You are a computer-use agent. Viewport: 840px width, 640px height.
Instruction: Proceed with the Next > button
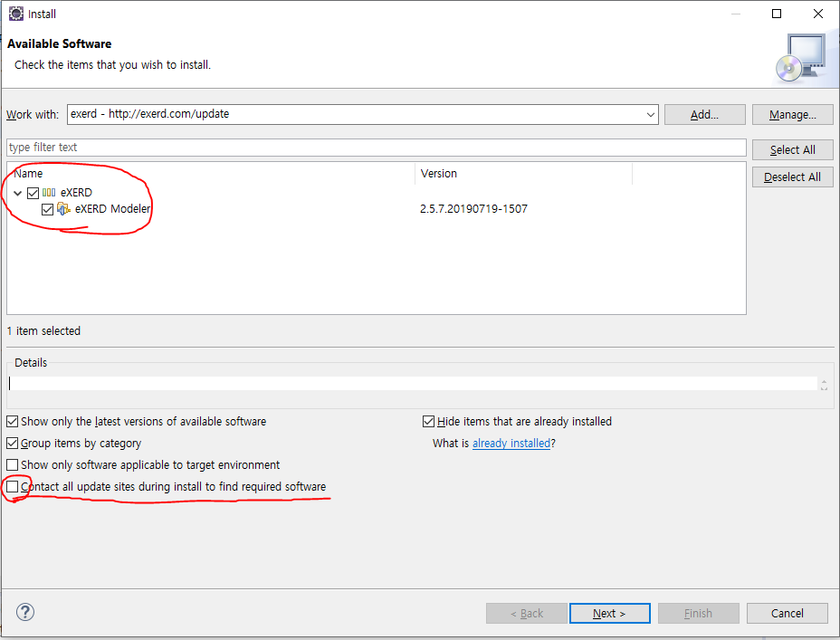point(610,613)
